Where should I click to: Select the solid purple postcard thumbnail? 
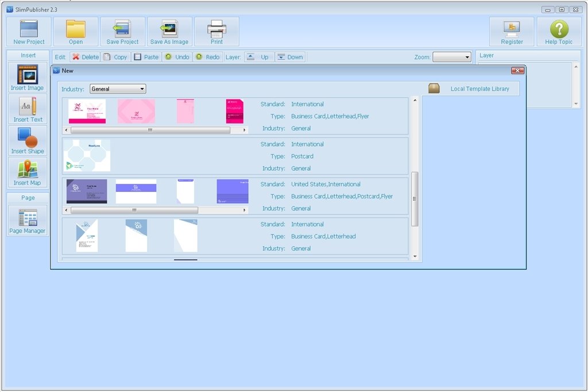click(x=233, y=191)
